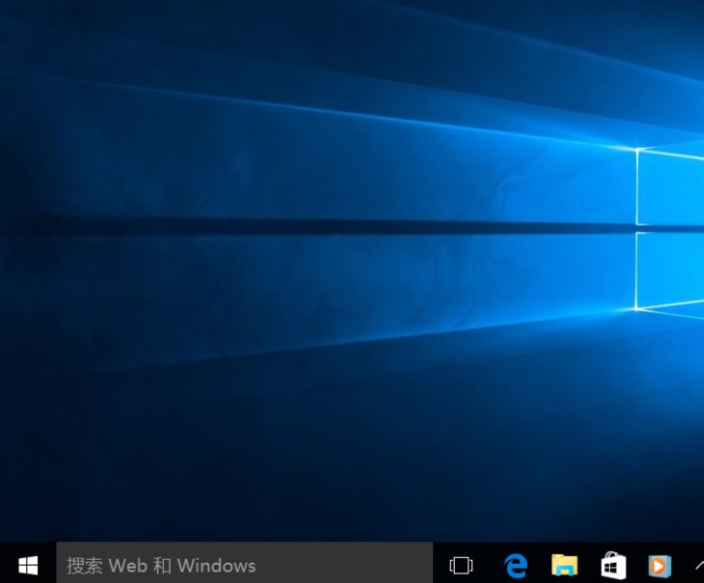
Task: Open Task View from the taskbar
Action: pos(461,565)
